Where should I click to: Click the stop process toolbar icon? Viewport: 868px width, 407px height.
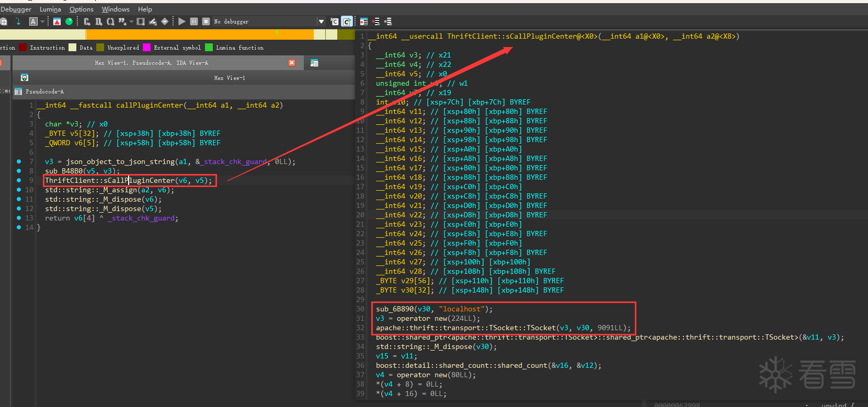coord(206,21)
